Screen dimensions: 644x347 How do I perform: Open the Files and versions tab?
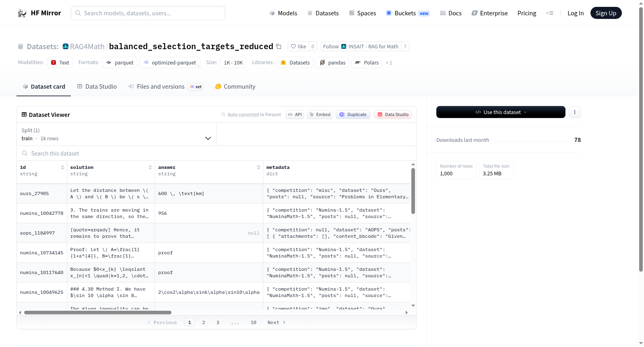click(166, 87)
